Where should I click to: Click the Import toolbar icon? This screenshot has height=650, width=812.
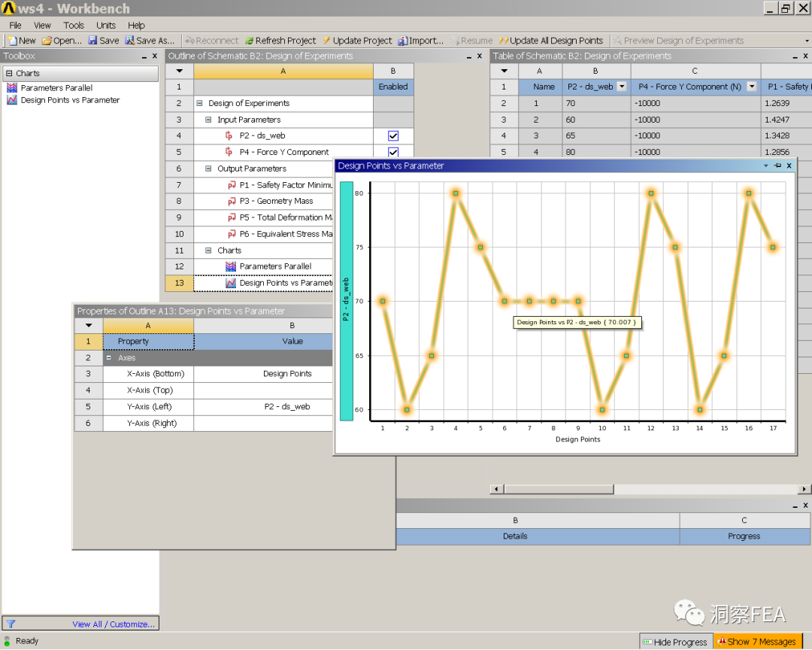coord(403,41)
